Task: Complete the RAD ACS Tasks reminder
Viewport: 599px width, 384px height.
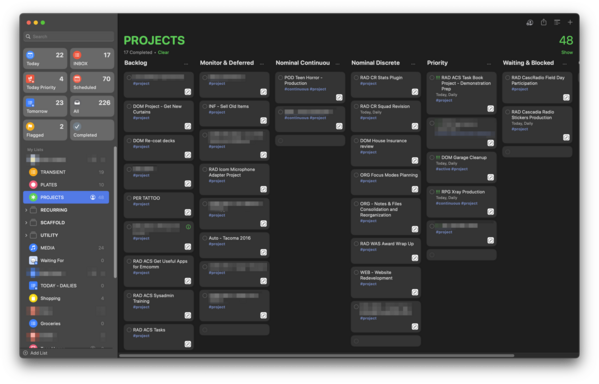Action: [129, 330]
